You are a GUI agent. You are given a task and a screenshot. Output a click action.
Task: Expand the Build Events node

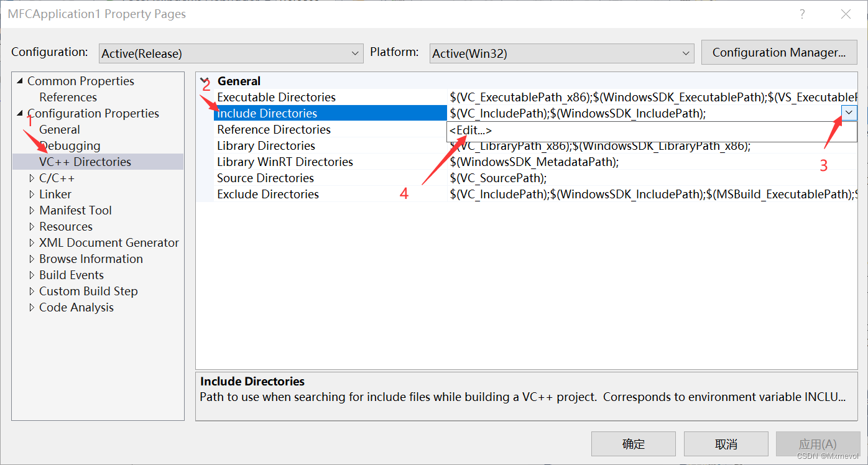(32, 275)
